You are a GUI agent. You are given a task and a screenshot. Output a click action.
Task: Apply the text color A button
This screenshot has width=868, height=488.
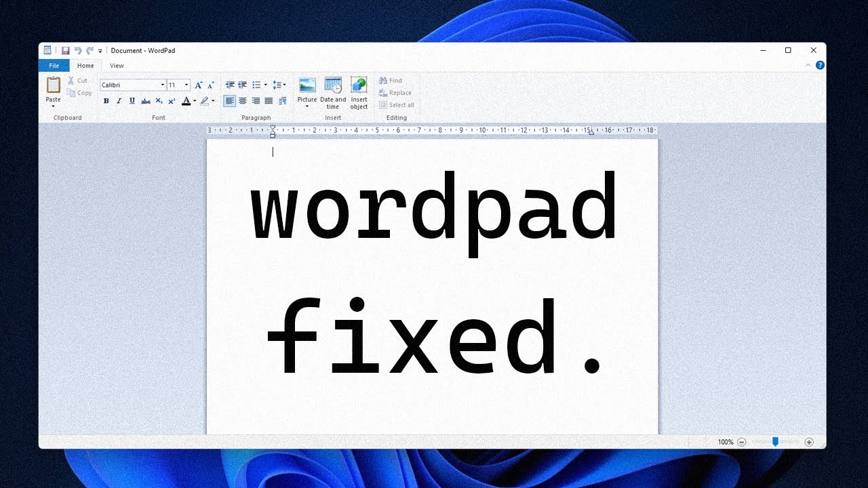pos(186,101)
